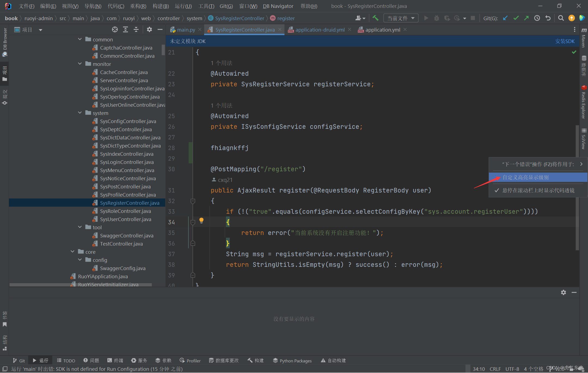Viewport: 588px width, 373px height.
Task: Select 自定义高亮显示级别 menu entry
Action: pyautogui.click(x=525, y=177)
